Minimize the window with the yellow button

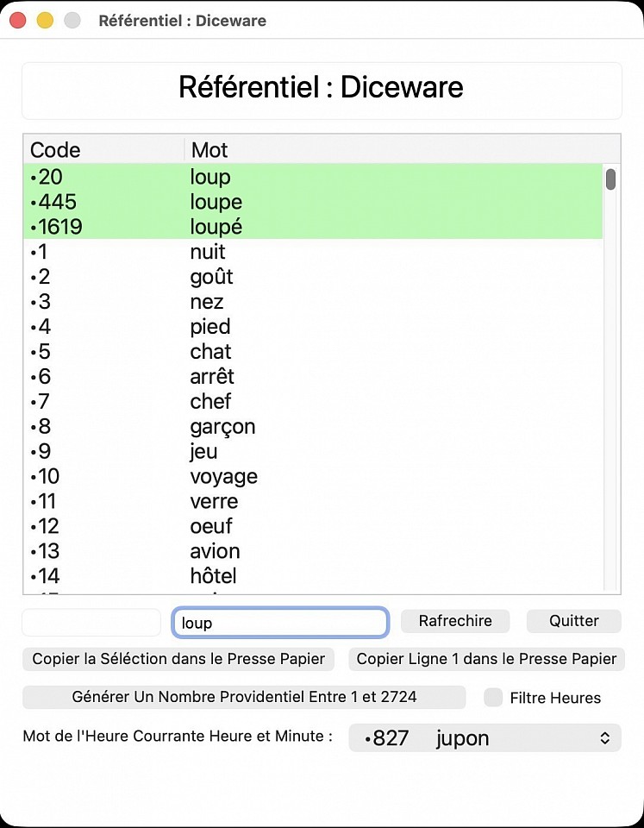pos(45,20)
